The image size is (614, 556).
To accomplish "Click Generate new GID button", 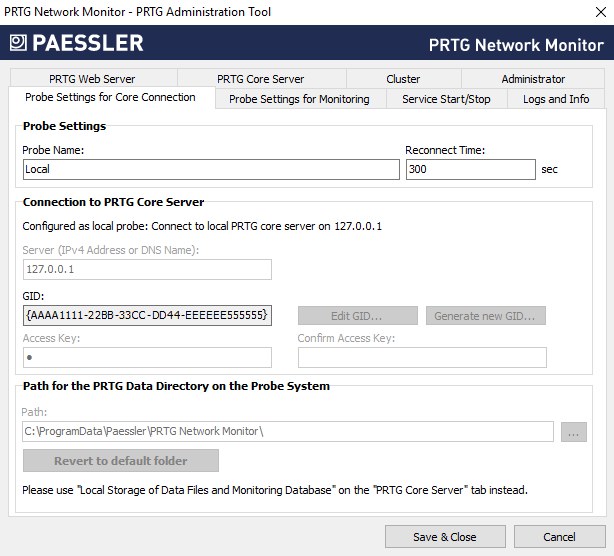I will (485, 316).
